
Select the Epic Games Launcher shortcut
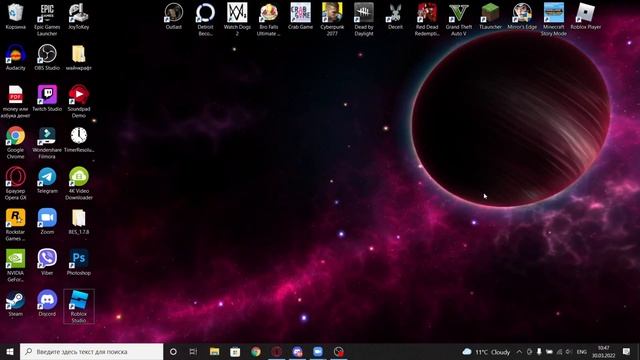pos(47,20)
